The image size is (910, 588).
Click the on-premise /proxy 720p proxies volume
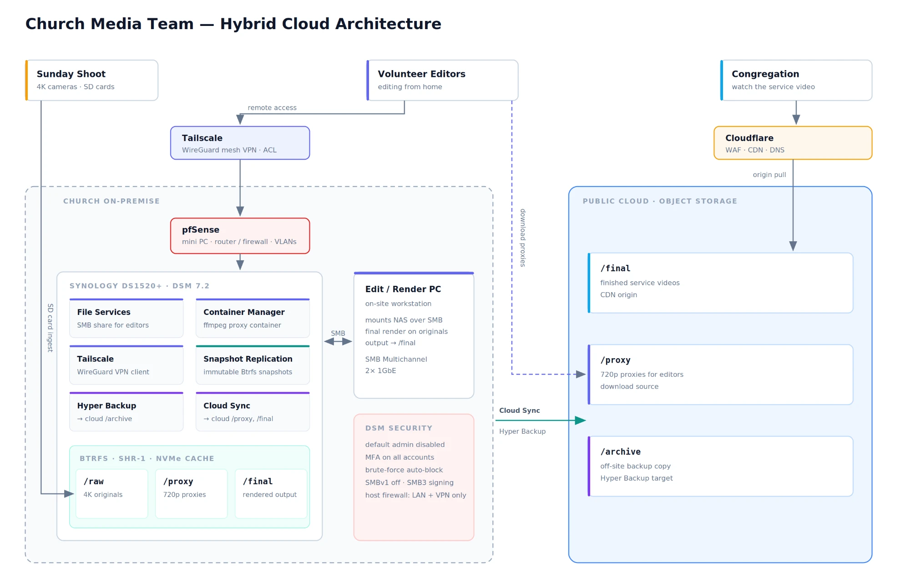tap(191, 494)
